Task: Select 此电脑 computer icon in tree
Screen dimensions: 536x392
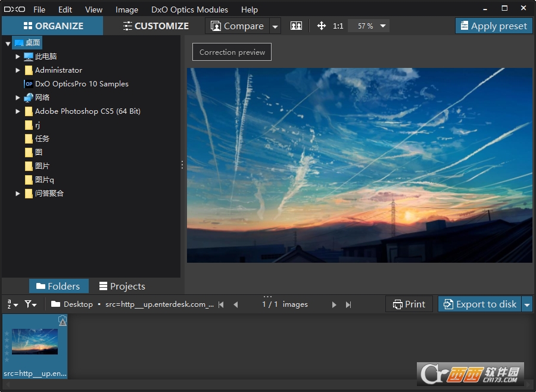Action: (x=29, y=57)
